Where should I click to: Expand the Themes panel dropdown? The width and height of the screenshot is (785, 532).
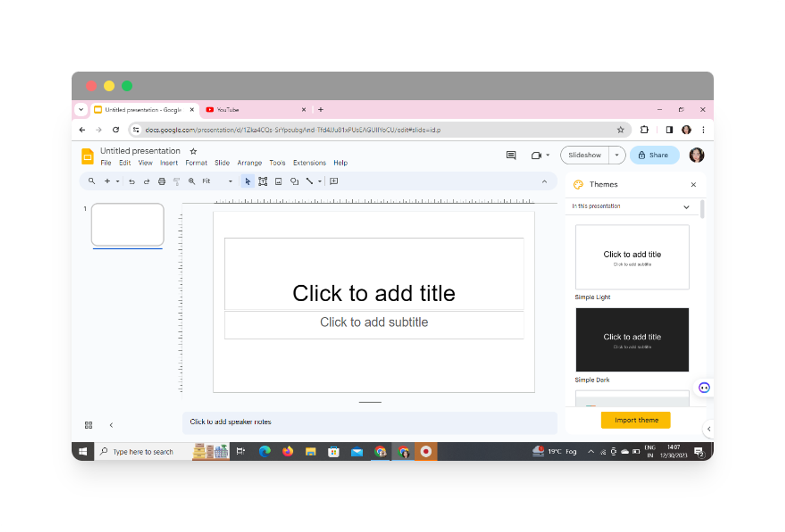pos(686,206)
